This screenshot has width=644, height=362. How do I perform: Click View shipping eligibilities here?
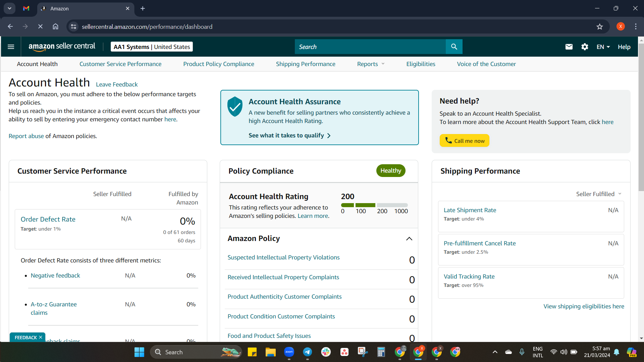(584, 306)
